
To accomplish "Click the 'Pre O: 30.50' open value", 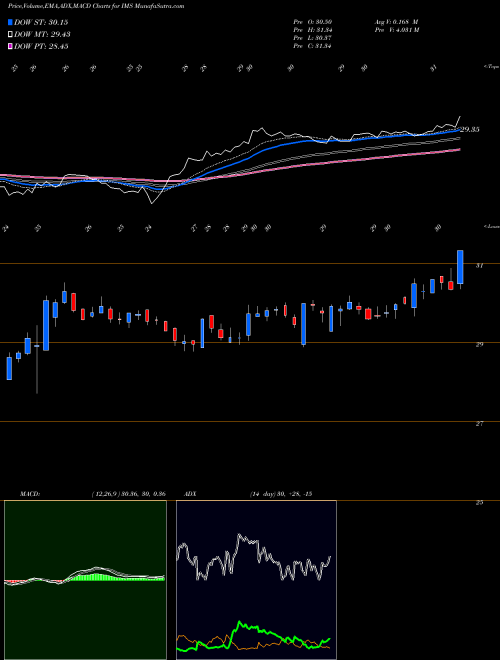I will pos(313,22).
